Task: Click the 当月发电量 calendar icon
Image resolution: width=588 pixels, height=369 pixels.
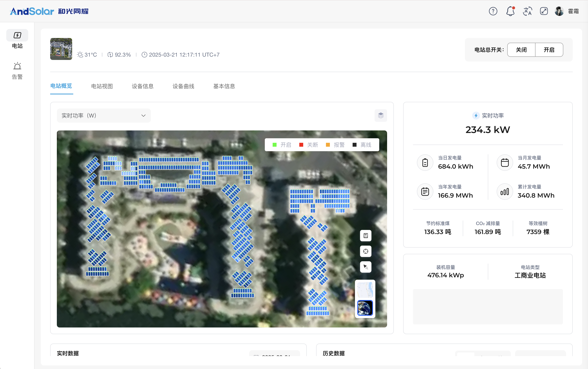Action: tap(505, 163)
